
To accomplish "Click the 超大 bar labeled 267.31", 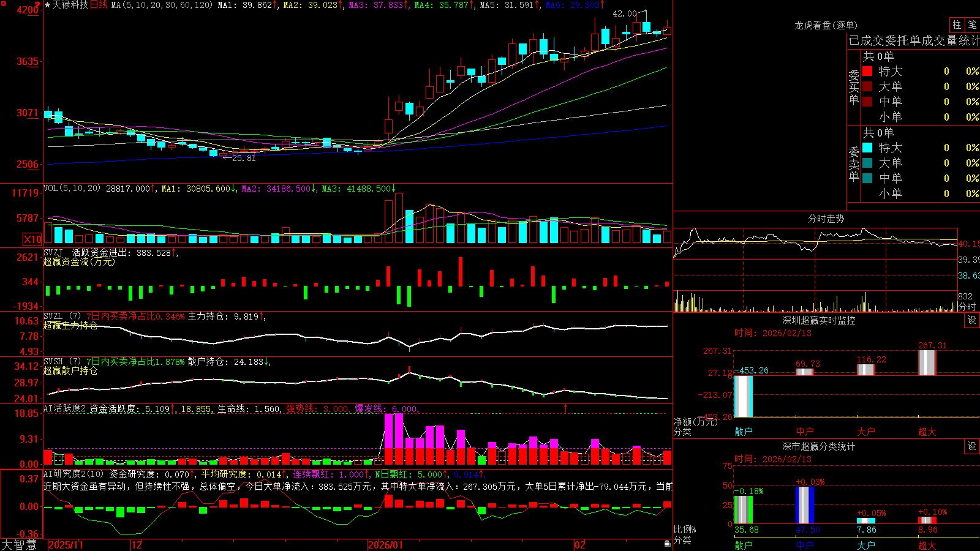I will [927, 362].
